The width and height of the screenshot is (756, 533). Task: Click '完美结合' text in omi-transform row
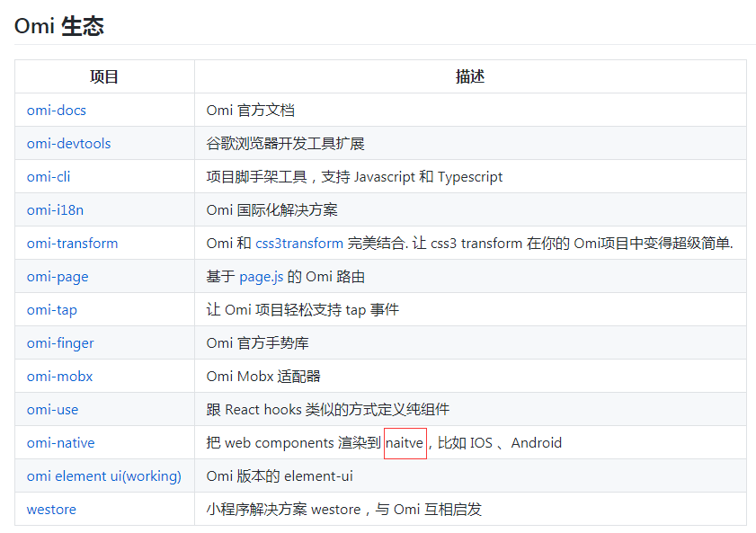point(376,244)
